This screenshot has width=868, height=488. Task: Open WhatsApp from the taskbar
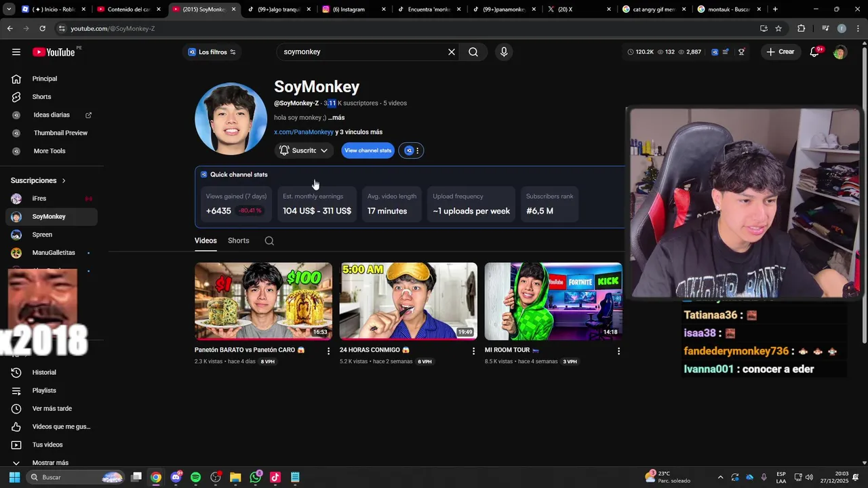click(x=256, y=477)
